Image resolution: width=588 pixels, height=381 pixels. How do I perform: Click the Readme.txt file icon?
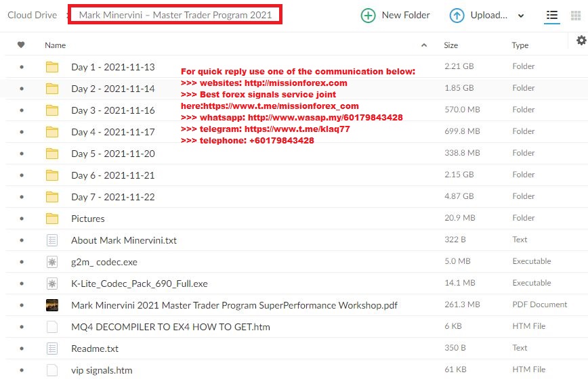[x=52, y=349]
